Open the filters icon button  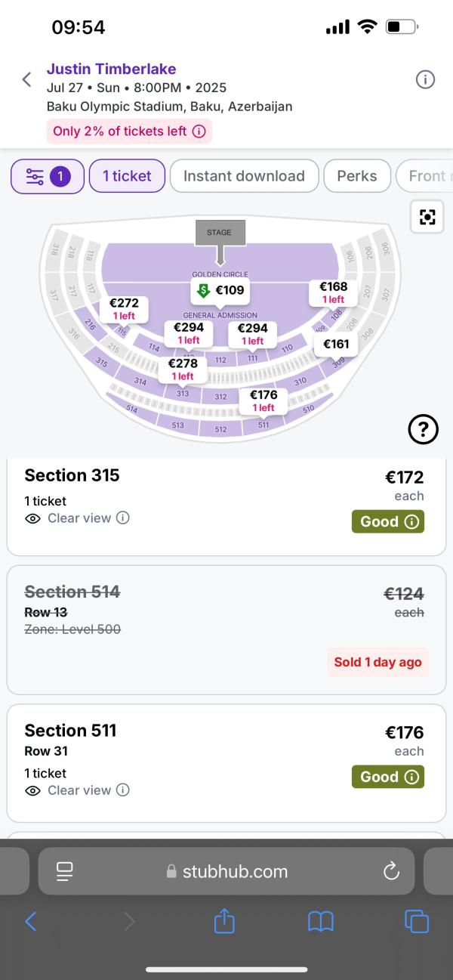coord(47,176)
